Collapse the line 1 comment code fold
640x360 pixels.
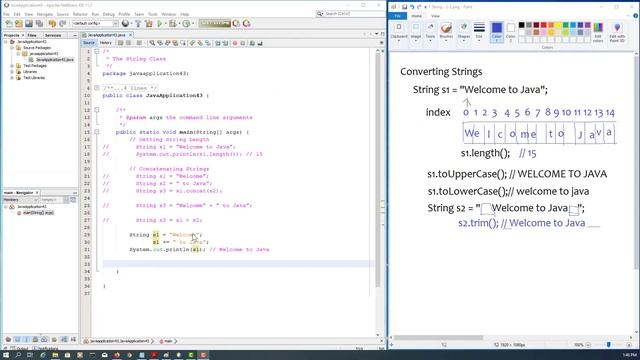tap(97, 51)
